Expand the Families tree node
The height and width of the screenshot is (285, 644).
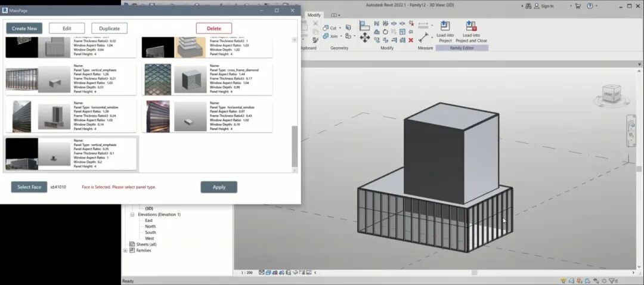click(125, 250)
